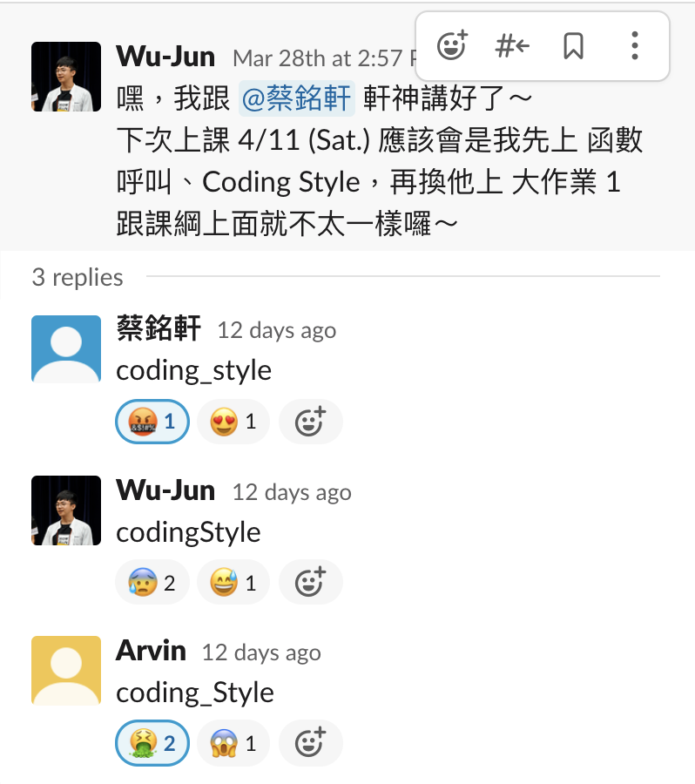The width and height of the screenshot is (695, 784).
Task: Click the share message to channel icon
Action: pyautogui.click(x=512, y=45)
